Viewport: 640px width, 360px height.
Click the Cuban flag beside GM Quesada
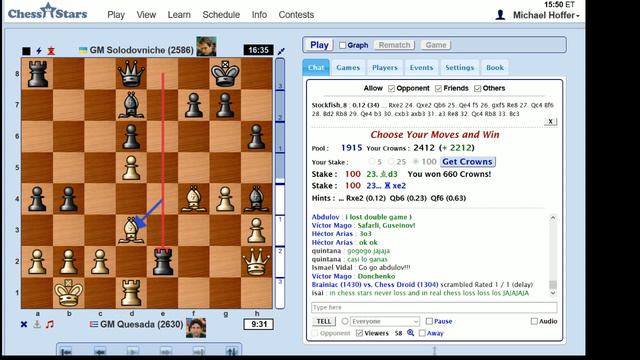(x=94, y=324)
